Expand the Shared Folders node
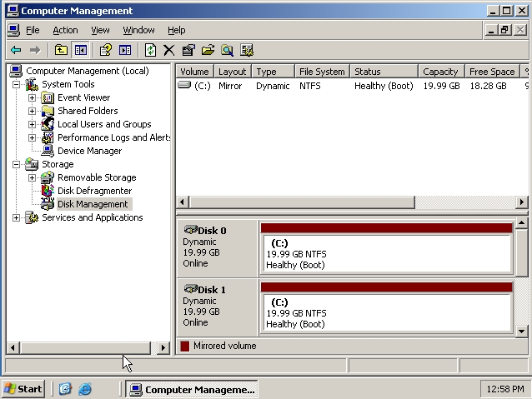Screen dimensions: 532x399 [x=32, y=111]
